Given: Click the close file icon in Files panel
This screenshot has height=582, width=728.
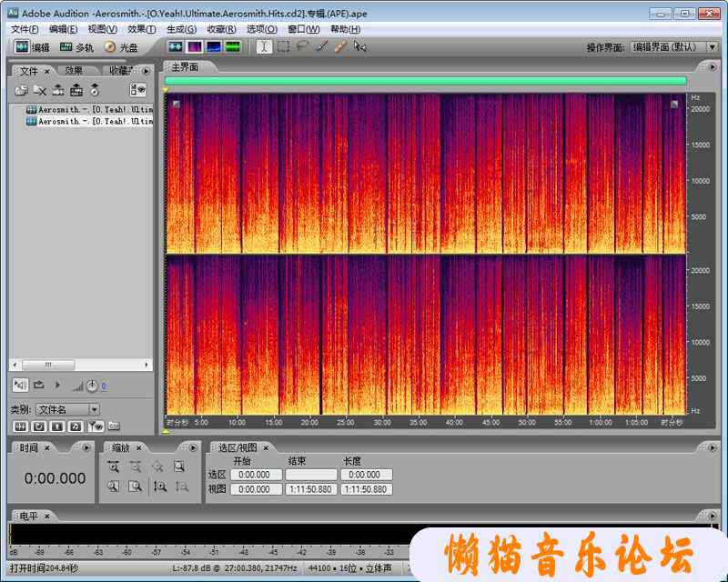Looking at the screenshot, I should 40,90.
